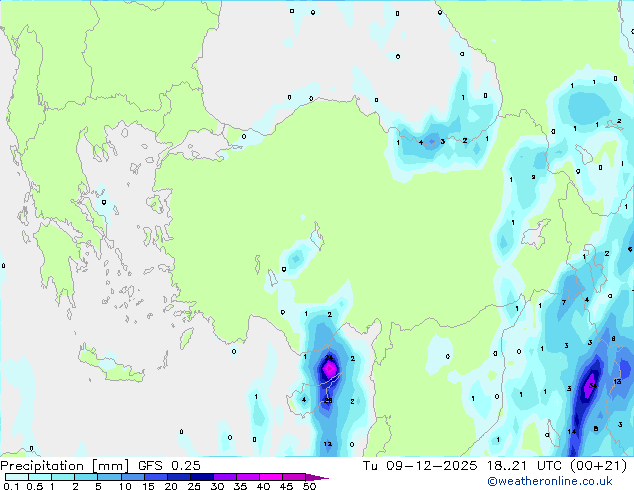Select the 5–10 mm legend color swatch
This screenshot has height=490, width=634.
pos(109,477)
